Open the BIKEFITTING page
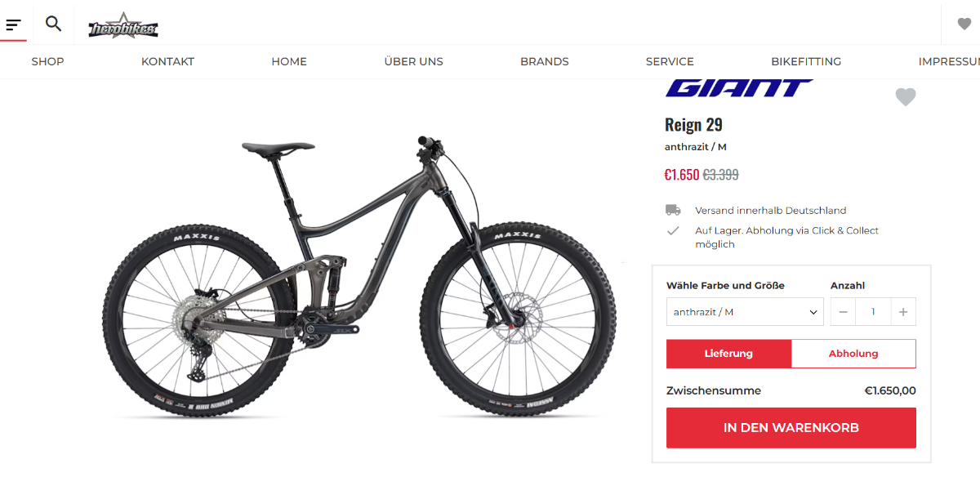Screen dimensions: 980x477 click(x=806, y=61)
